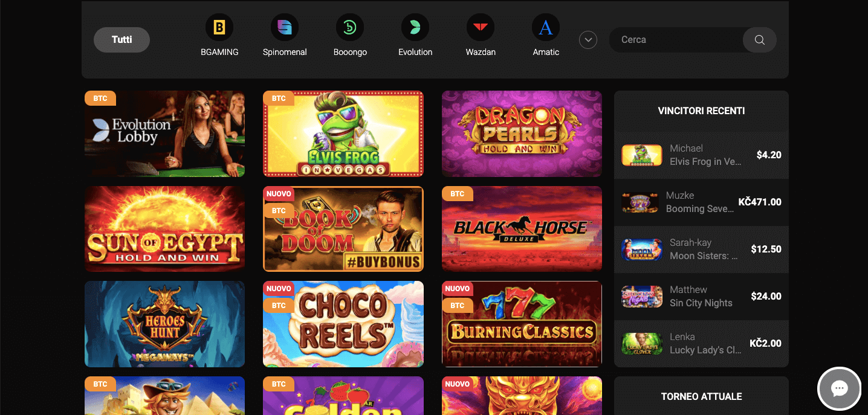Open the chat bubble in the corner

point(839,388)
